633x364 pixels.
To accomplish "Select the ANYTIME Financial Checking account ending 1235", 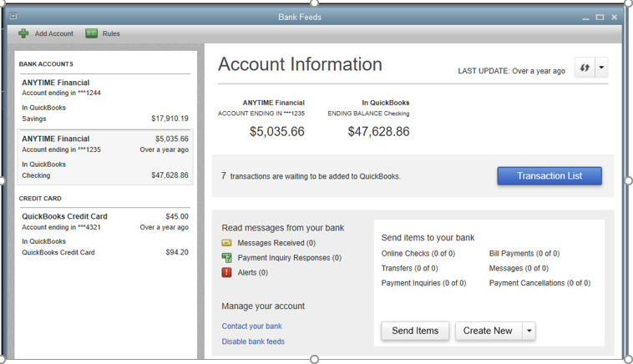I will [x=105, y=157].
